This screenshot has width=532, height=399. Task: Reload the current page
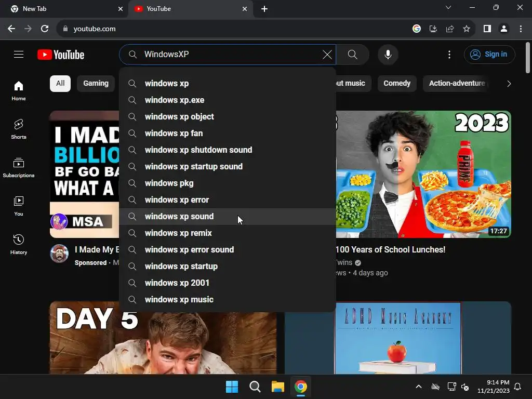[45, 29]
